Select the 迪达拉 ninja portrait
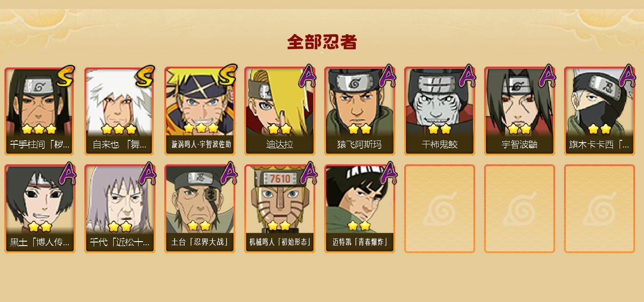This screenshot has height=302, width=644. click(280, 111)
